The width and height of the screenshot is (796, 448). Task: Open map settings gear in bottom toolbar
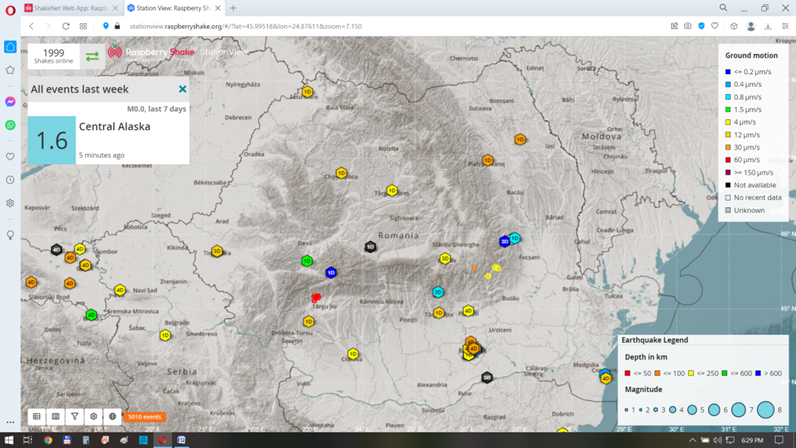click(x=94, y=416)
